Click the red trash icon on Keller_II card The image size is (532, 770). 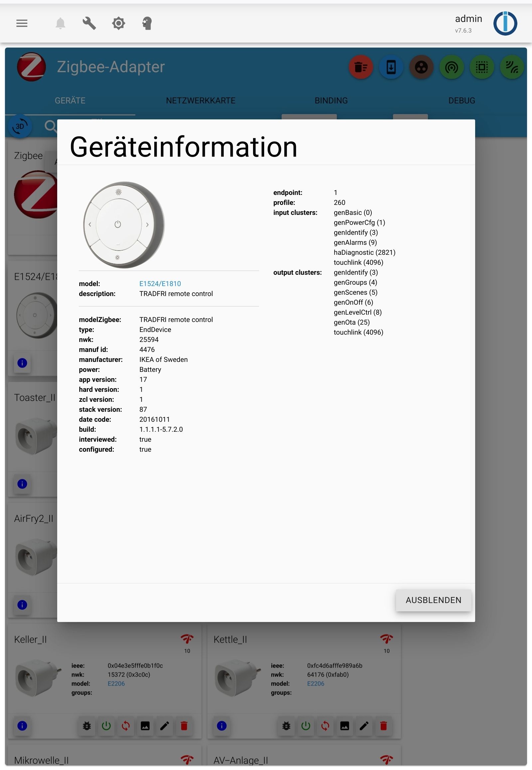[x=184, y=726]
